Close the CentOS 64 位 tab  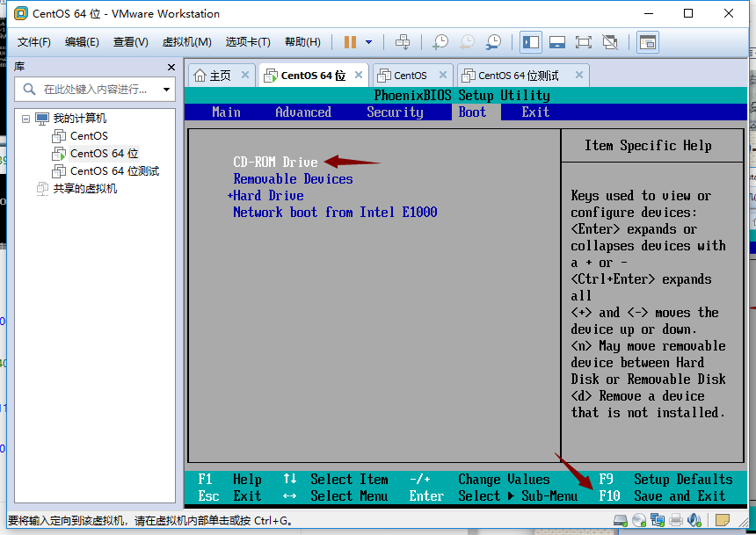click(359, 75)
